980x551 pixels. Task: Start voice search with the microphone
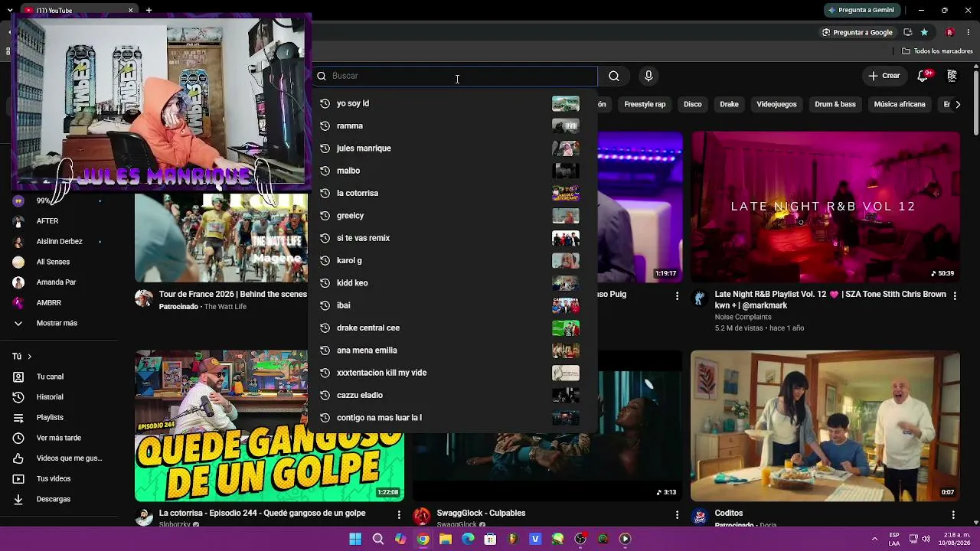tap(648, 76)
